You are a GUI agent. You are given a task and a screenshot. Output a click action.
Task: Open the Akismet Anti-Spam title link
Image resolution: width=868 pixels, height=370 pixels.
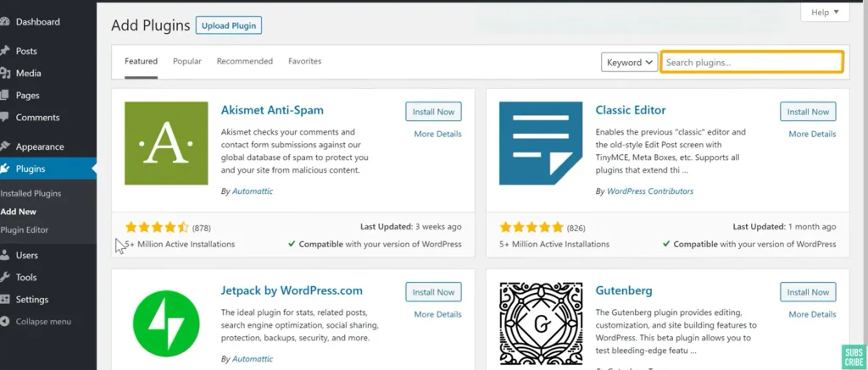point(272,110)
